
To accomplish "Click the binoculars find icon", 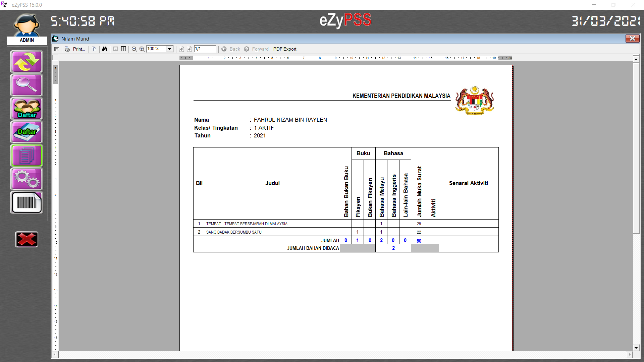I will tap(105, 49).
